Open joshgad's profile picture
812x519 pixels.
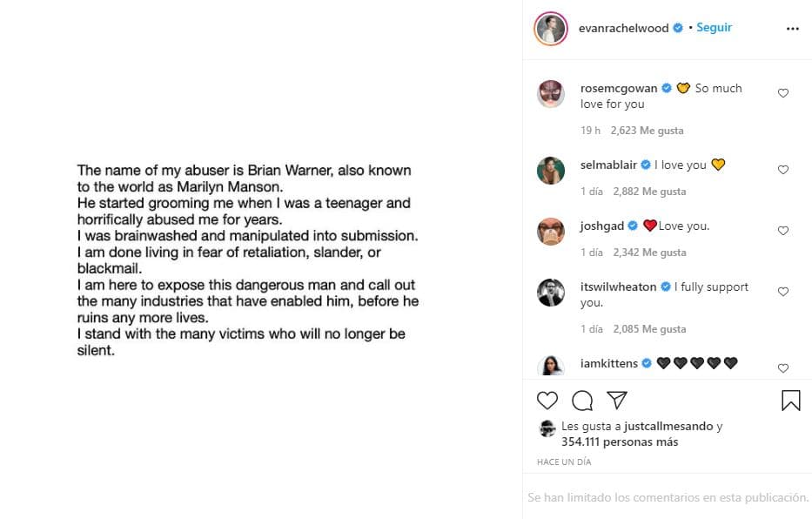pyautogui.click(x=550, y=231)
